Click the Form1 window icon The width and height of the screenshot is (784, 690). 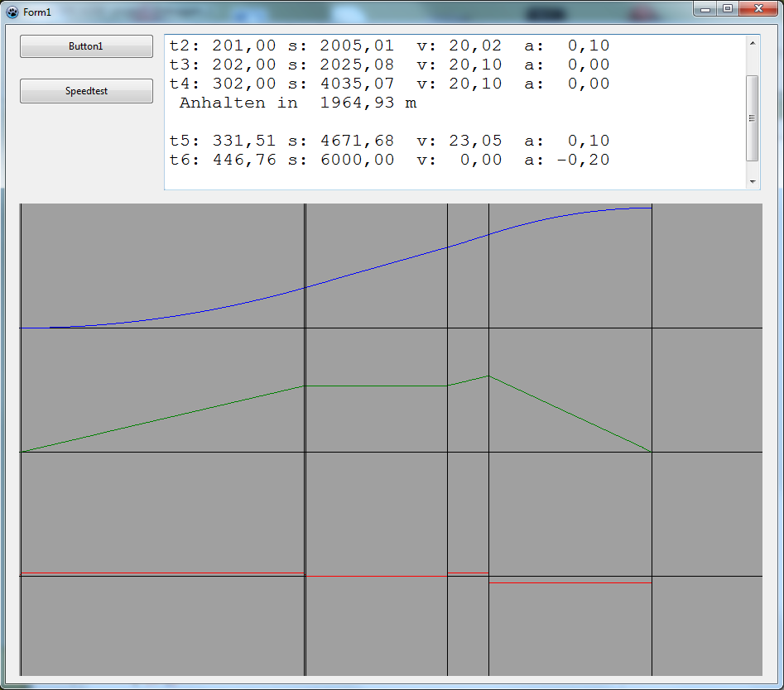(x=12, y=12)
